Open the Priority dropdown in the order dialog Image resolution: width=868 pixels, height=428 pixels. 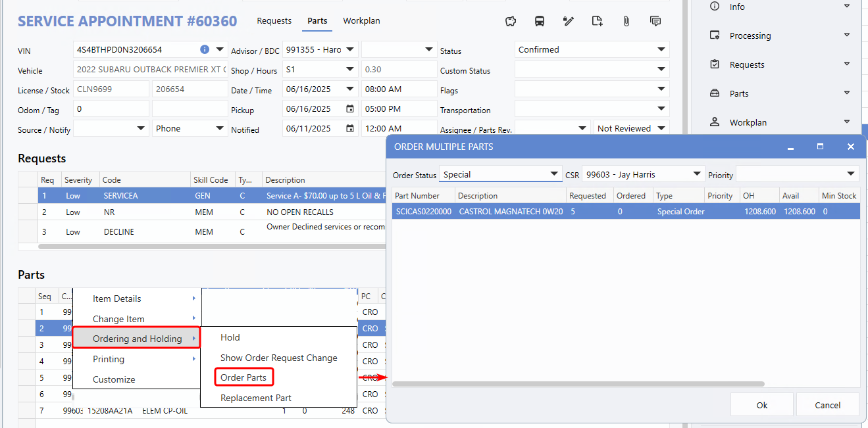tap(797, 174)
